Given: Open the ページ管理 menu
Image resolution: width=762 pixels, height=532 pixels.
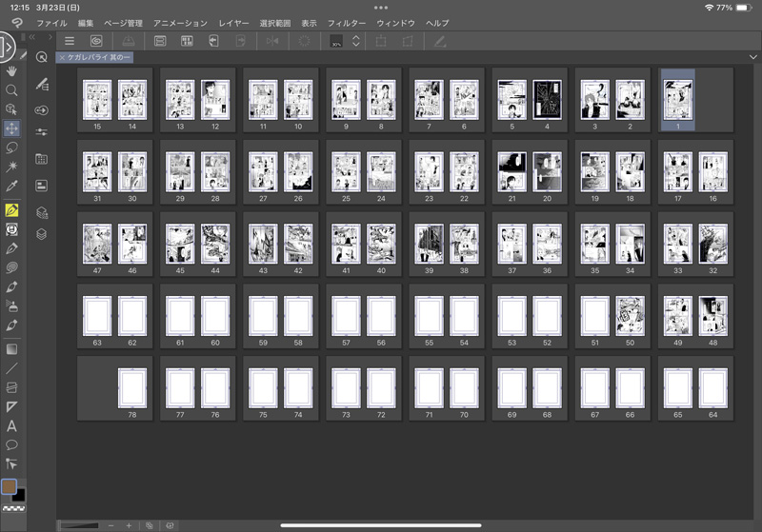Looking at the screenshot, I should 123,22.
